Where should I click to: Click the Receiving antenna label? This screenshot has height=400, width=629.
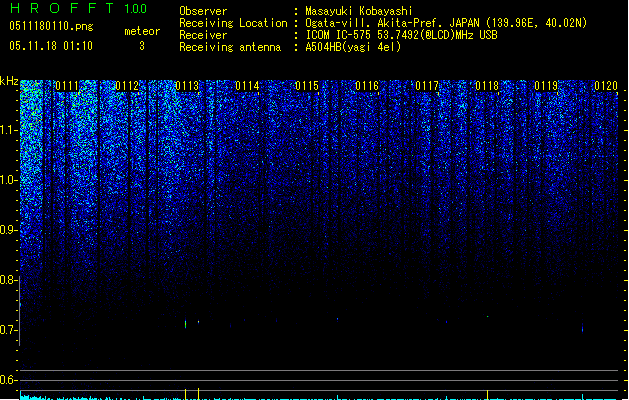230,47
